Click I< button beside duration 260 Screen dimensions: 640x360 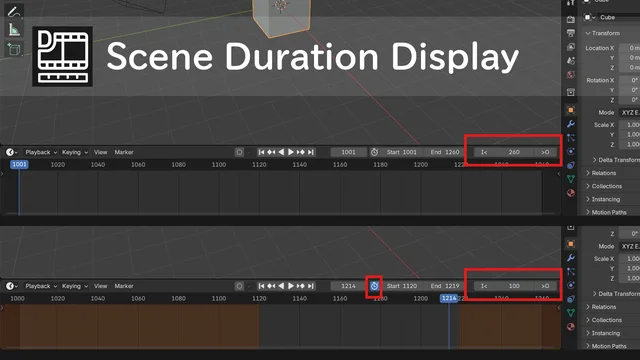pos(484,152)
